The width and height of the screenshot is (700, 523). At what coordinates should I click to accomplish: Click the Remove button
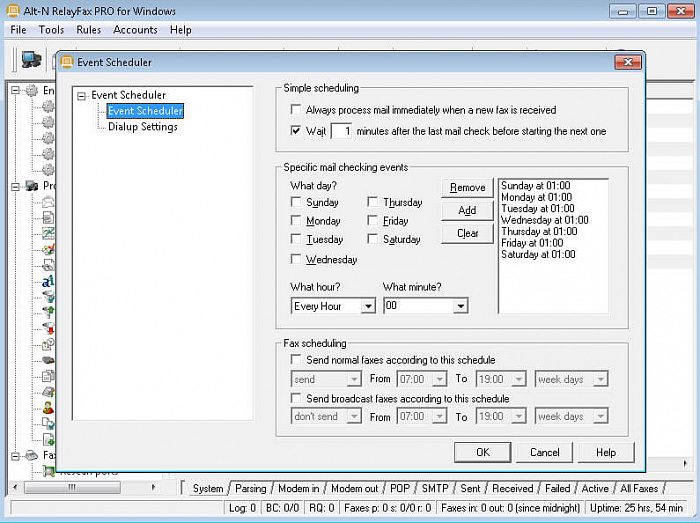467,187
